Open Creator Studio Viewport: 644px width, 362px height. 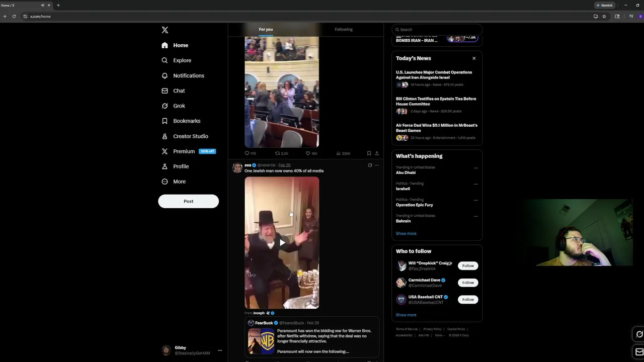pyautogui.click(x=185, y=136)
